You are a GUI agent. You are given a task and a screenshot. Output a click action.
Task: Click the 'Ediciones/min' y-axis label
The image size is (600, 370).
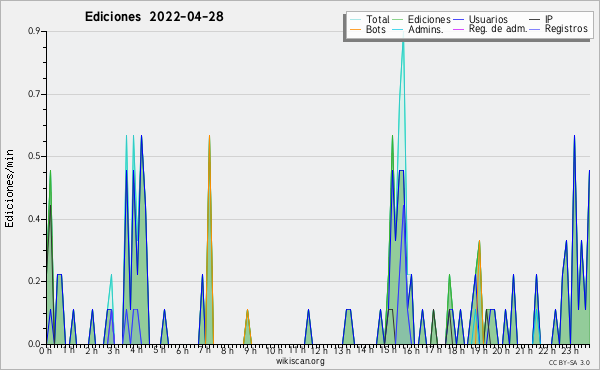click(9, 188)
